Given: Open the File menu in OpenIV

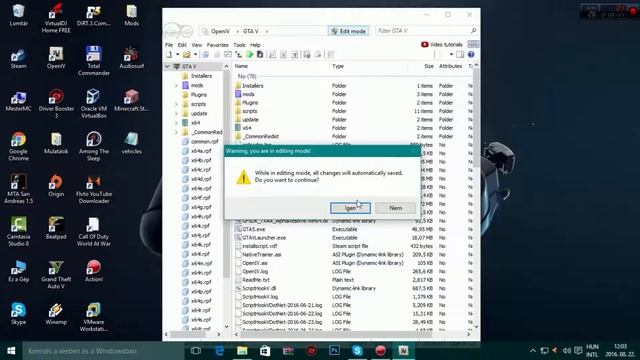Looking at the screenshot, I should (169, 45).
